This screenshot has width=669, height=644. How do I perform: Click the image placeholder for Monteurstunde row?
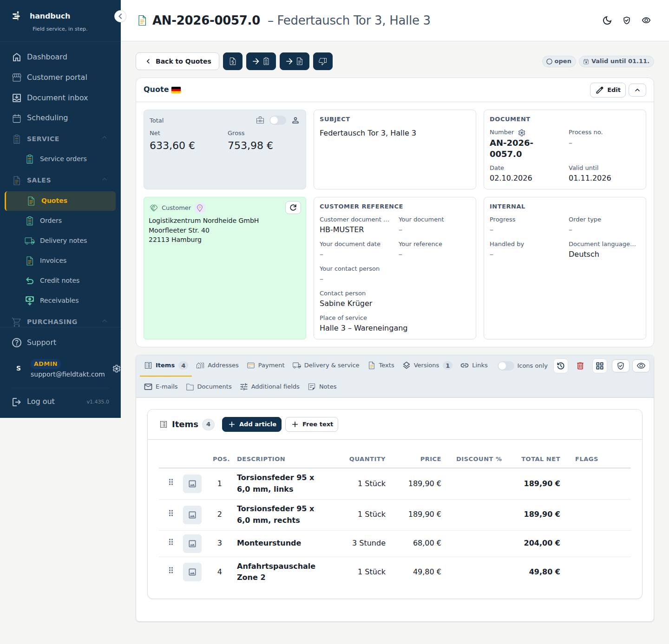click(192, 544)
